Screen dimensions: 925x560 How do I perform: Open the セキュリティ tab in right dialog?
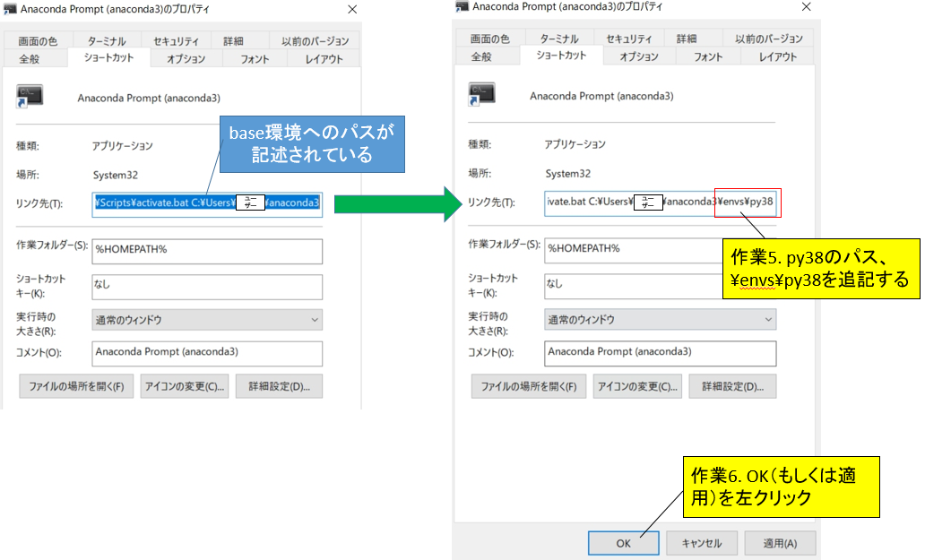(629, 39)
